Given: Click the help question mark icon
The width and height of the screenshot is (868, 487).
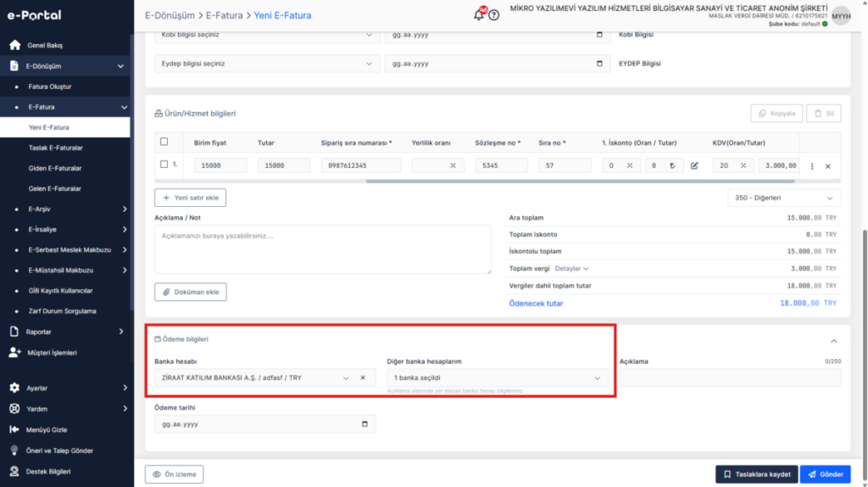Looking at the screenshot, I should pos(494,15).
